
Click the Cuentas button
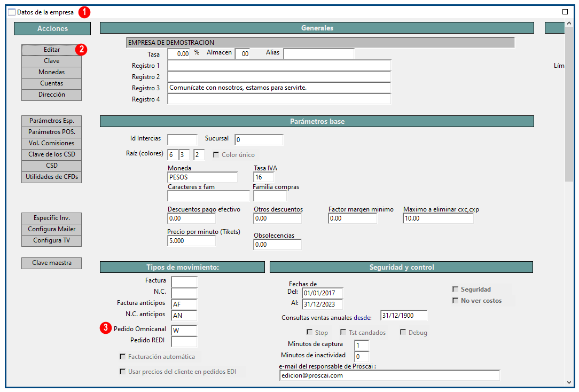click(x=52, y=83)
